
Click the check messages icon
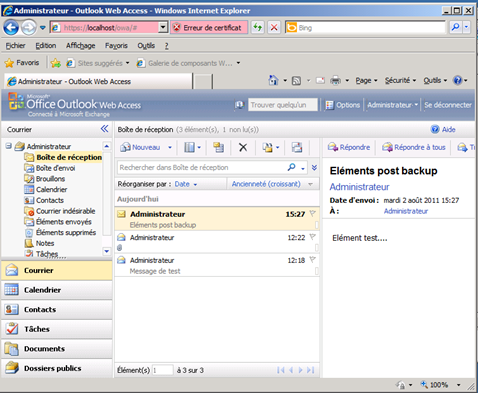click(x=219, y=147)
